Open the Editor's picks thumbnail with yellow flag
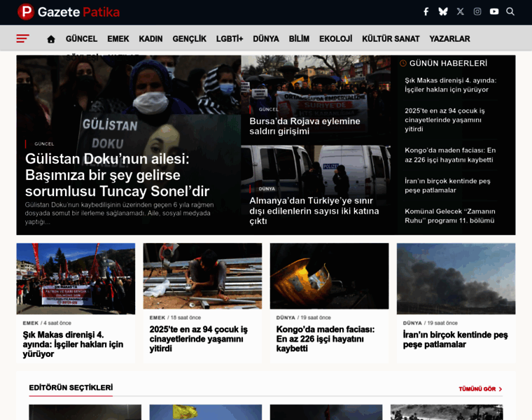This screenshot has width=532, height=420. [x=206, y=412]
